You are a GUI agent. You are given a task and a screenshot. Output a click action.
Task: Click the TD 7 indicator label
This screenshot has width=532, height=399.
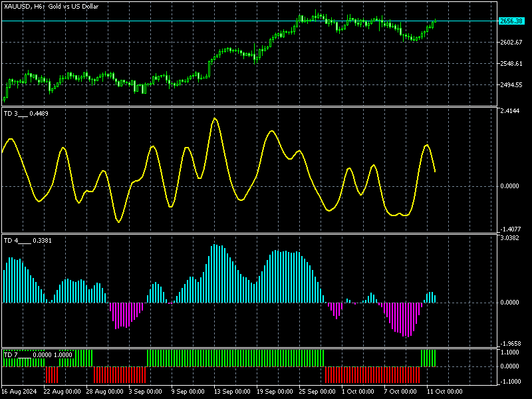coord(38,355)
